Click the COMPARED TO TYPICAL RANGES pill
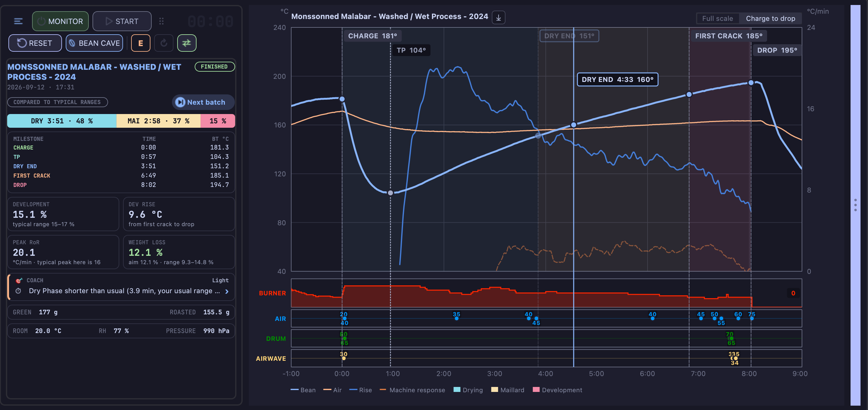The image size is (868, 410). (57, 102)
